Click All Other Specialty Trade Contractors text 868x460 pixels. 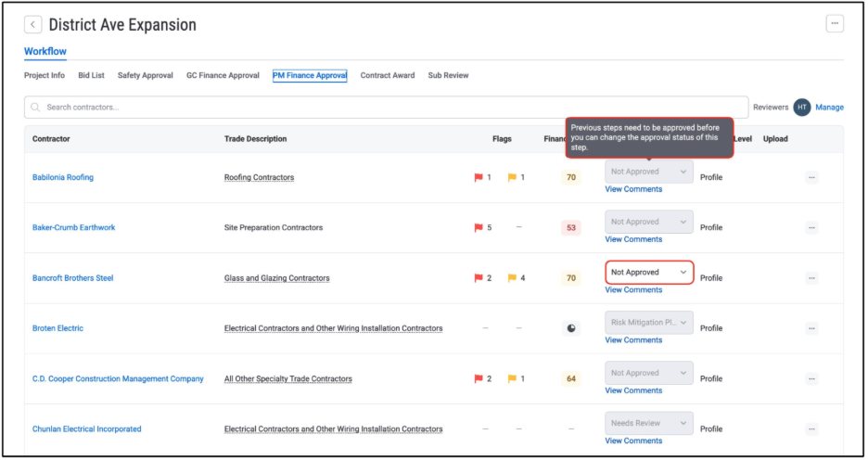287,378
